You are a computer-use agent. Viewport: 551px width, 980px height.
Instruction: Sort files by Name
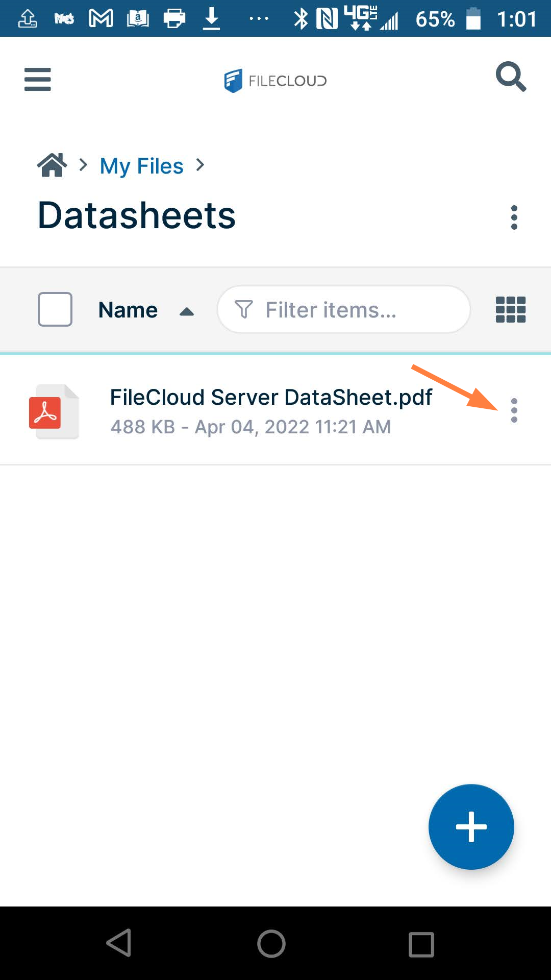point(128,309)
